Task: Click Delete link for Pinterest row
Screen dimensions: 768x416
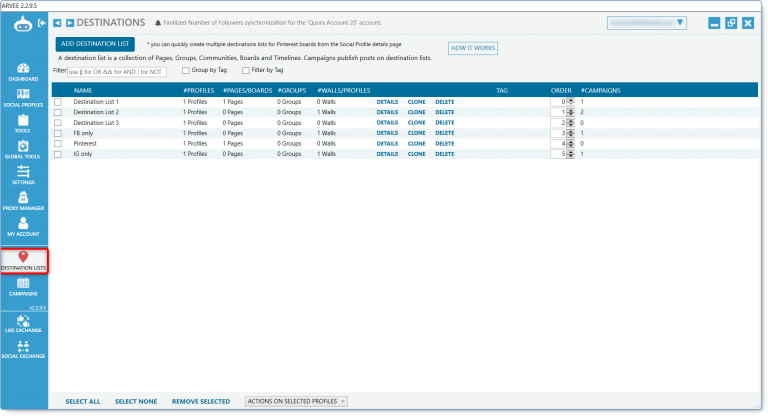Action: (444, 144)
